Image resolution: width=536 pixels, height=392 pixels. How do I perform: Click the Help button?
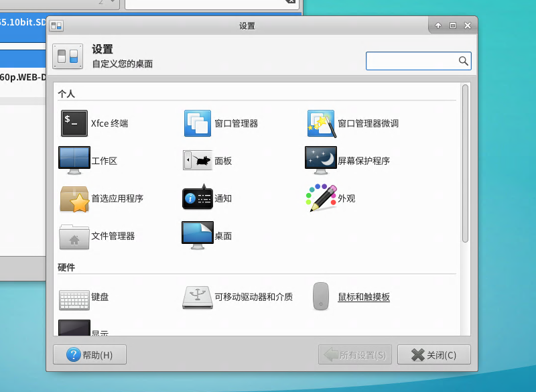(89, 354)
